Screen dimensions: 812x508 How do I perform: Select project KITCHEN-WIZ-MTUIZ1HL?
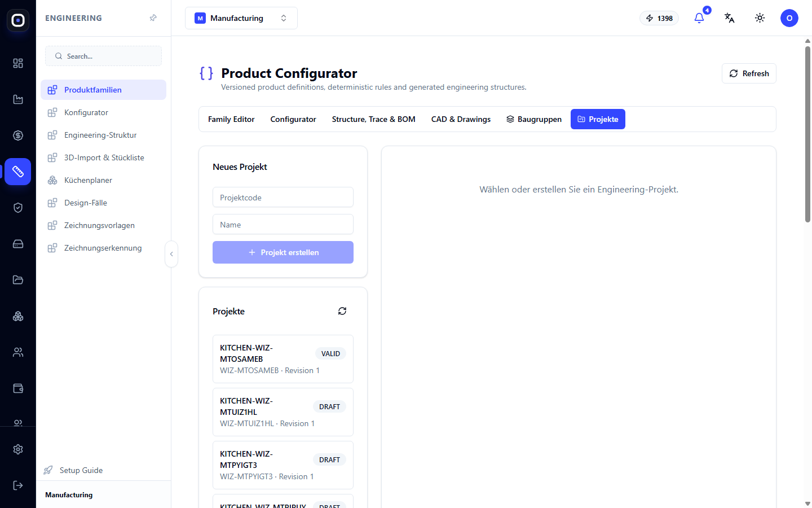(x=283, y=412)
